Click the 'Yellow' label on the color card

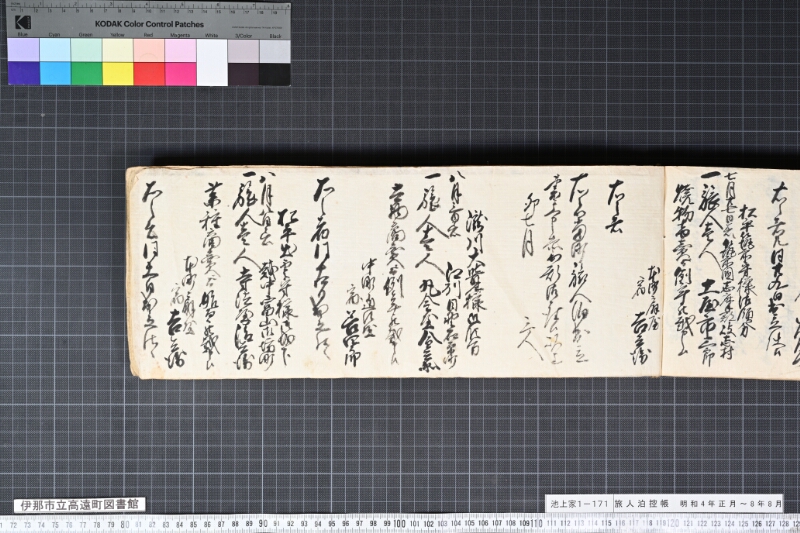[117, 35]
